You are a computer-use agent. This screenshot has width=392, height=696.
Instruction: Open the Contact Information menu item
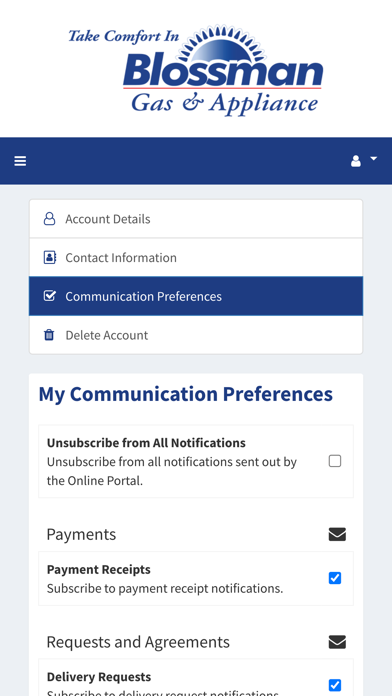(x=196, y=257)
